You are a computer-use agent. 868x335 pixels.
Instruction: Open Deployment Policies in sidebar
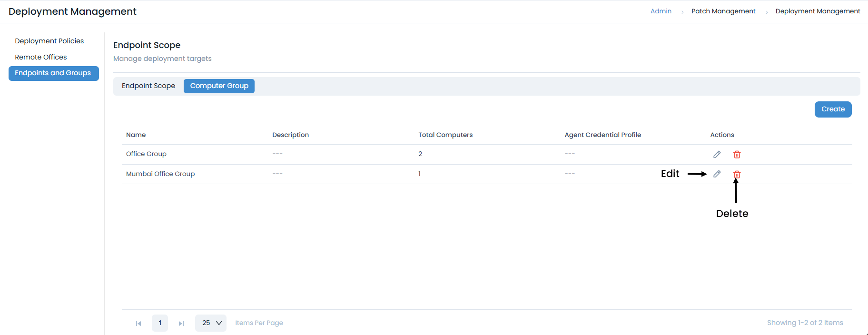point(49,41)
